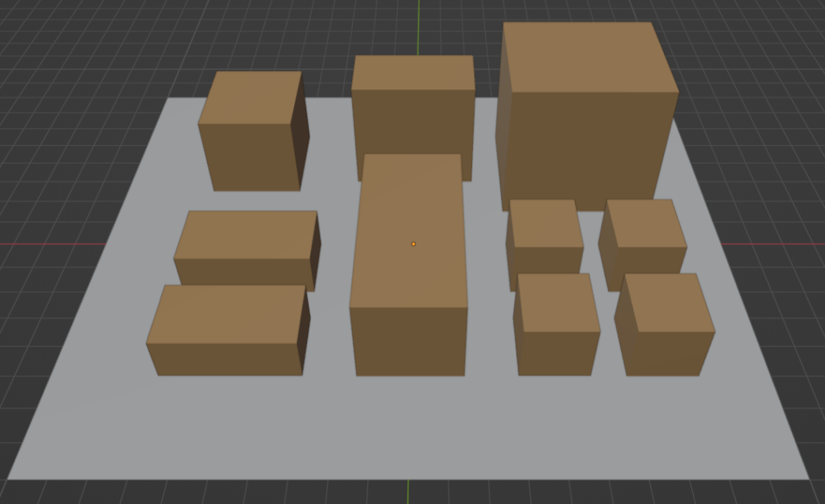The image size is (825, 504).
Task: Click the front face of the long central box
Action: tap(409, 341)
